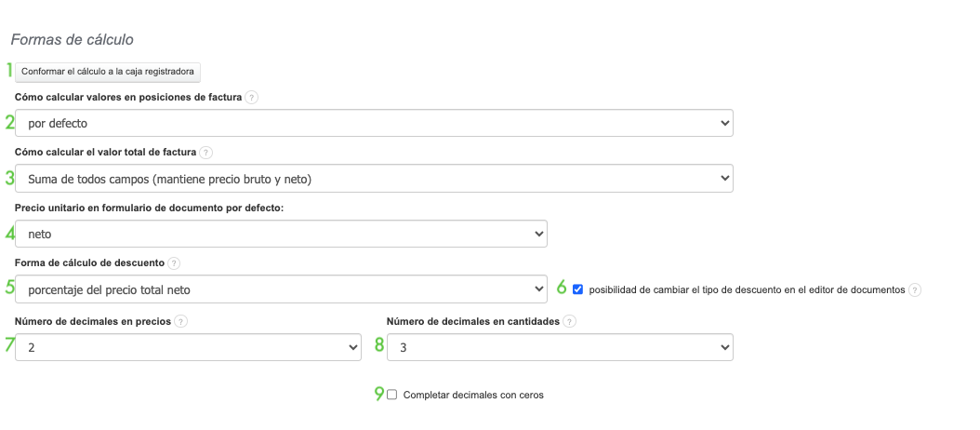Open the 'neto' unit price dropdown
This screenshot has height=430, width=980.
pyautogui.click(x=281, y=234)
